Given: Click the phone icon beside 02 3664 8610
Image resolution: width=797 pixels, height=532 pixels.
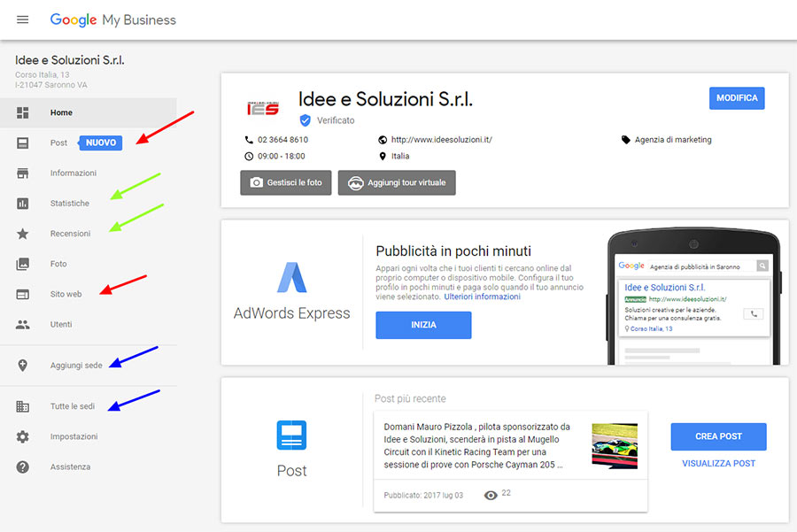Looking at the screenshot, I should [249, 140].
